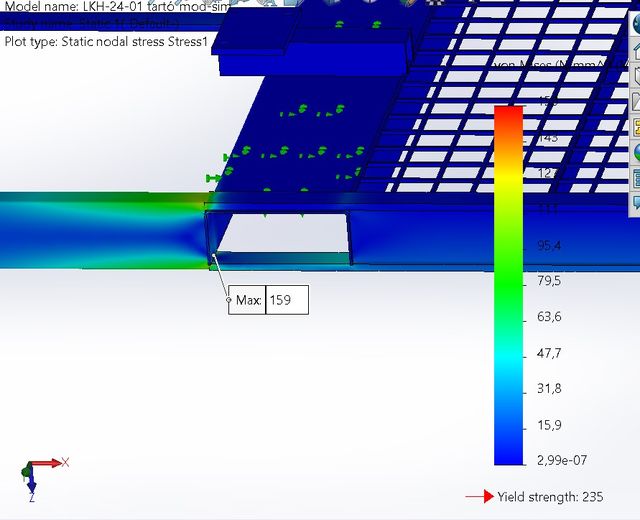This screenshot has width=640, height=520.
Task: Click the red yield strength arrow marker
Action: (x=480, y=496)
